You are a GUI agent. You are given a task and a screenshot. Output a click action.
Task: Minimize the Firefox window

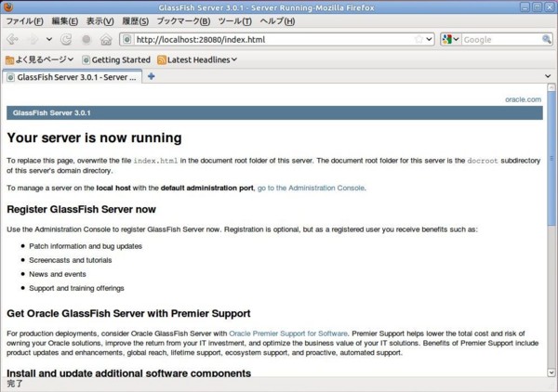tap(525, 7)
